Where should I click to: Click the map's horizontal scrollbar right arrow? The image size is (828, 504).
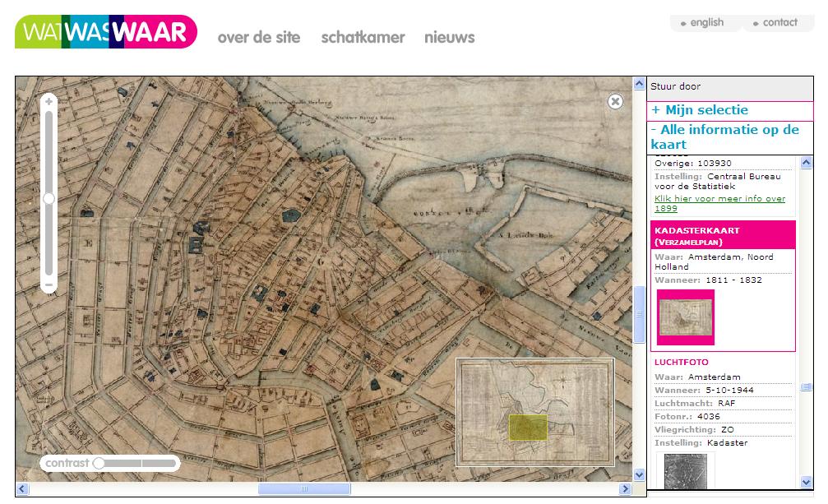(625, 488)
